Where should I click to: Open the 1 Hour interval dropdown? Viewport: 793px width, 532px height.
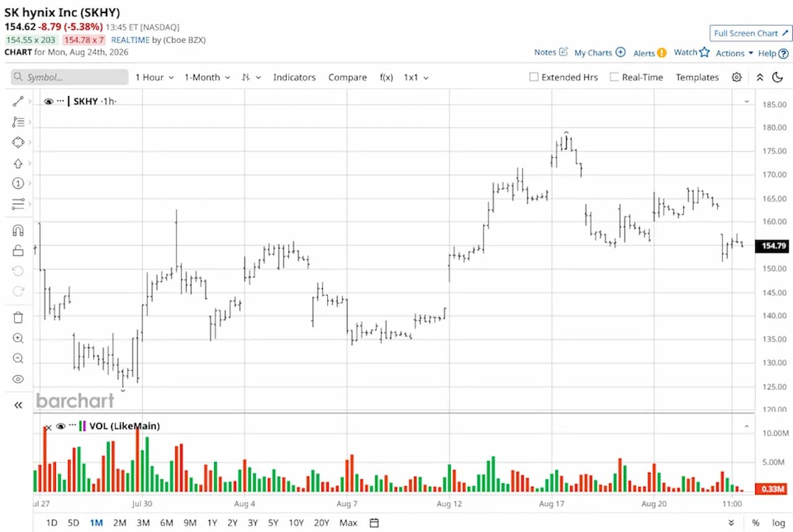tap(154, 77)
